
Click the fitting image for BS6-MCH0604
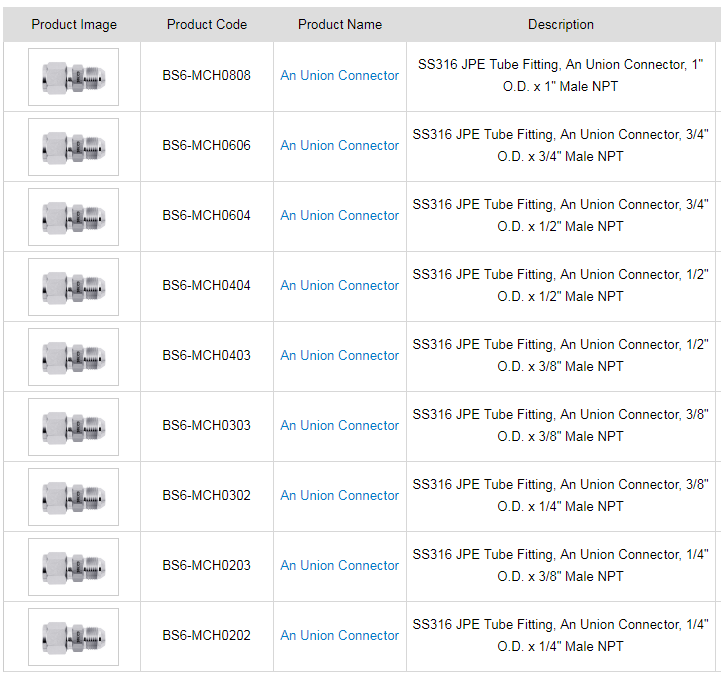pos(73,216)
